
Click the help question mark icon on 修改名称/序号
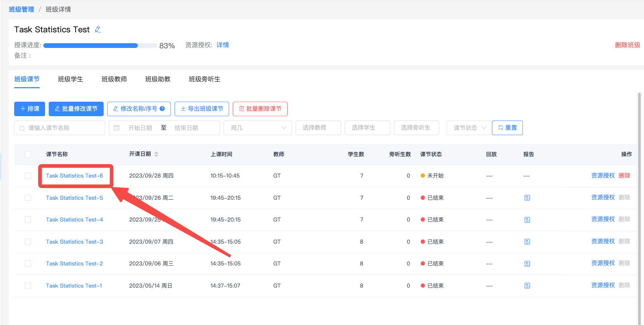click(x=162, y=109)
